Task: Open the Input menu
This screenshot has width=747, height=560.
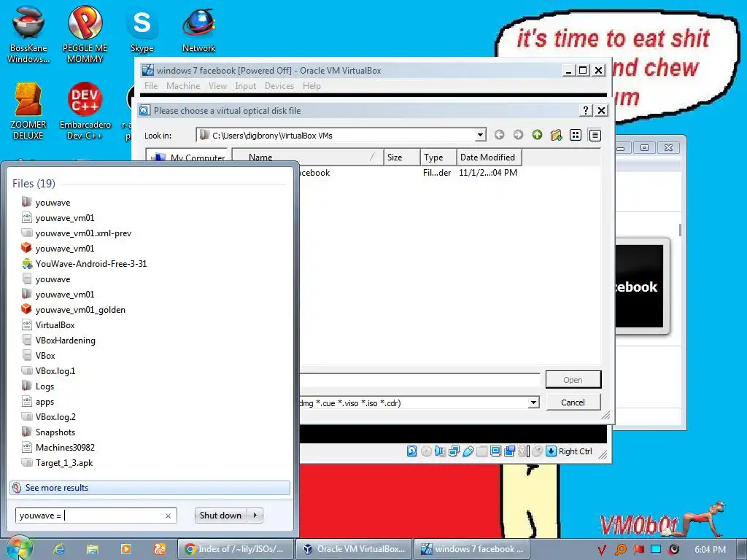Action: [245, 86]
